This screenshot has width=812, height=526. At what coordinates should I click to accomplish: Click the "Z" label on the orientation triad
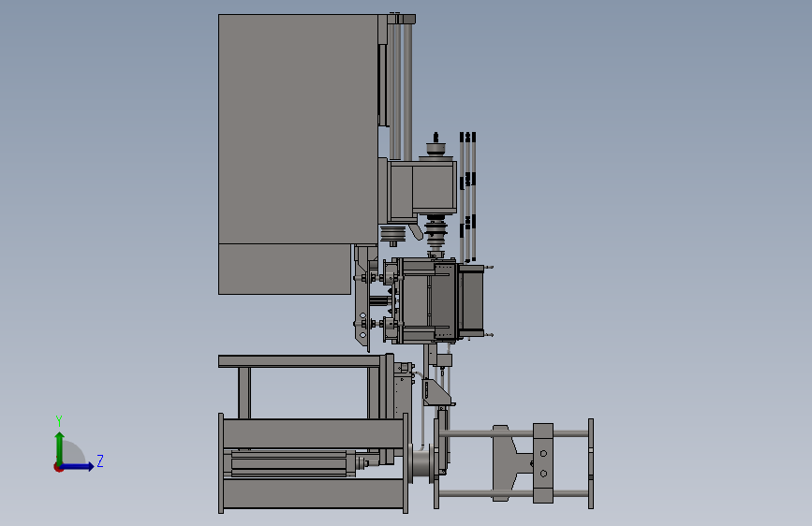(100, 460)
